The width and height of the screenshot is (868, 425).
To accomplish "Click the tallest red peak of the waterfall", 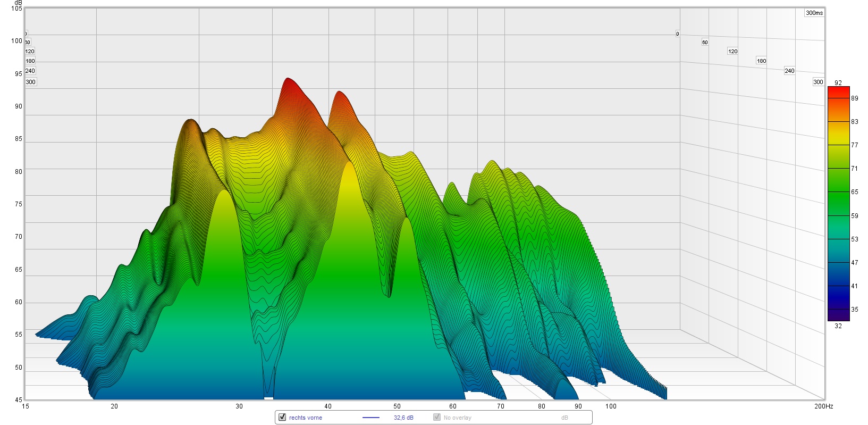I will point(288,80).
